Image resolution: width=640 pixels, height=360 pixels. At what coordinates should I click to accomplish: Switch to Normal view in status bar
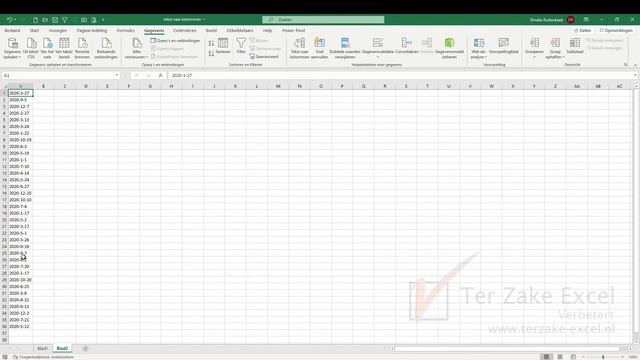[x=546, y=357]
